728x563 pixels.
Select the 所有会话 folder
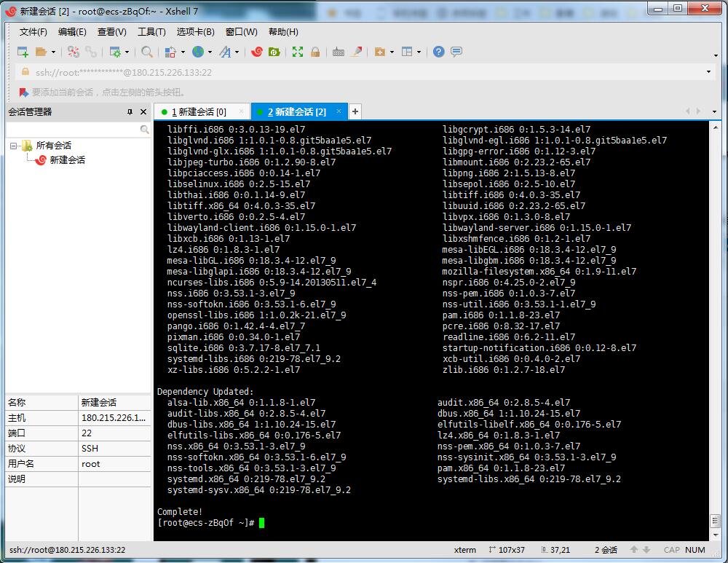pos(53,146)
